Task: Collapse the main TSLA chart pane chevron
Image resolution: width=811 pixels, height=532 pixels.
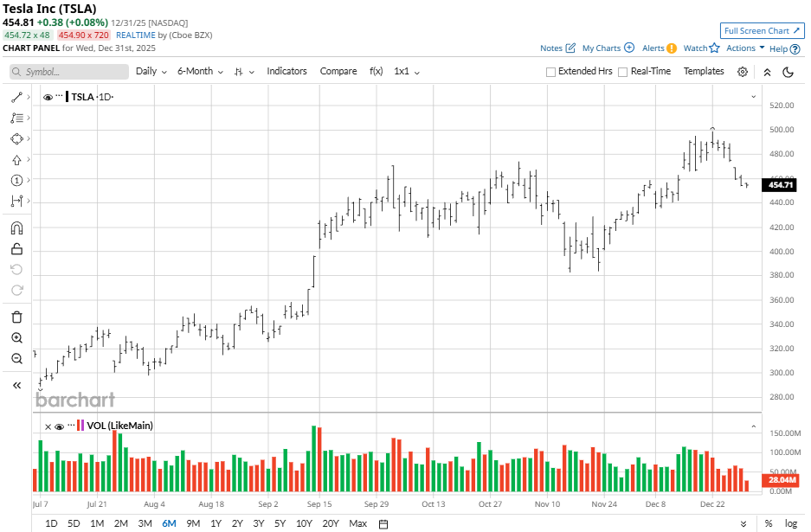Action: (x=754, y=97)
